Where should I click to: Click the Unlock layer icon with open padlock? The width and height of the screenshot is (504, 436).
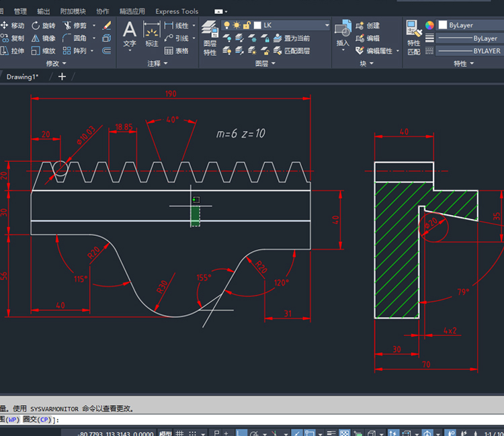click(265, 51)
